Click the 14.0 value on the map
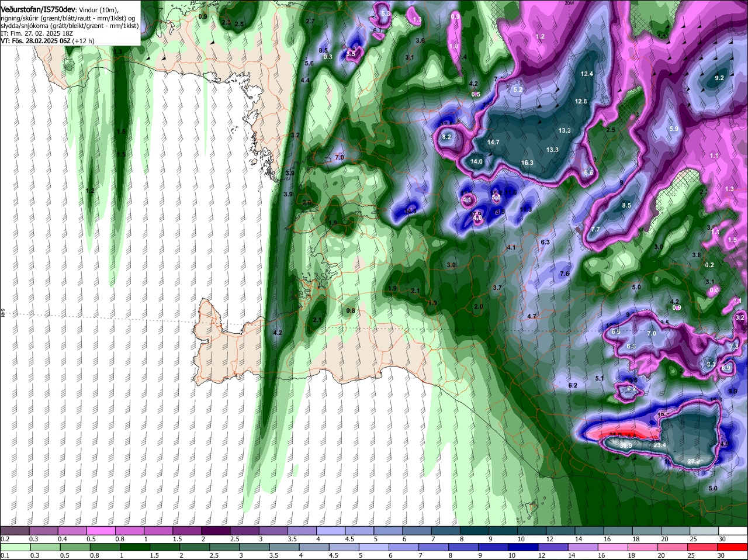The height and width of the screenshot is (560, 748). [476, 161]
